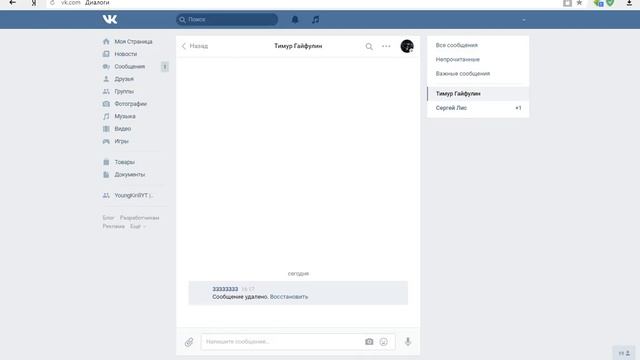The width and height of the screenshot is (640, 360).
Task: Click the gamepad icon beside Игры
Action: [106, 141]
